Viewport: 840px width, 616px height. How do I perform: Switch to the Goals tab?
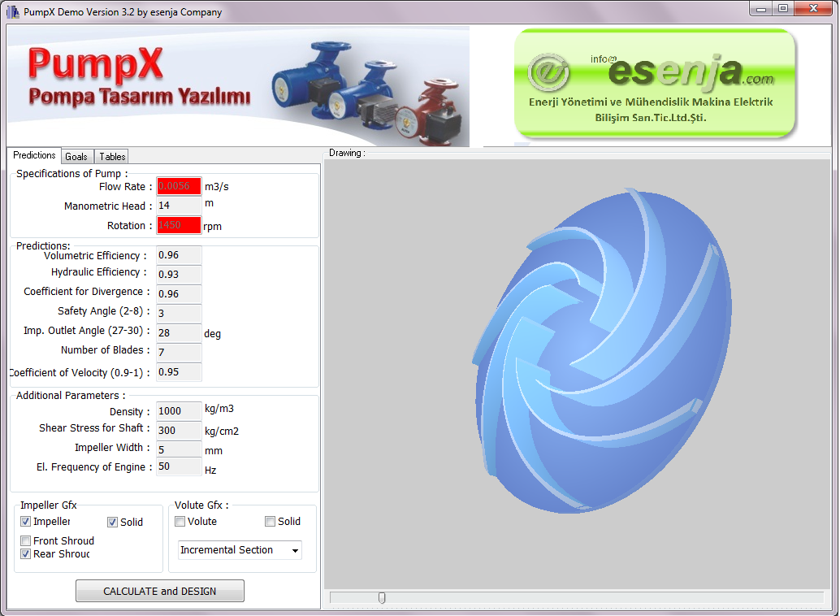click(x=76, y=156)
